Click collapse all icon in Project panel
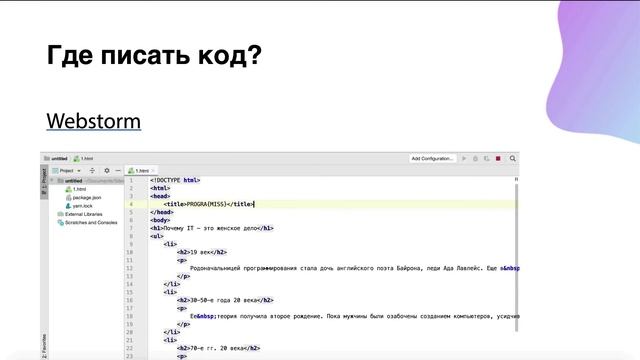This screenshot has height=360, width=640. (92, 171)
